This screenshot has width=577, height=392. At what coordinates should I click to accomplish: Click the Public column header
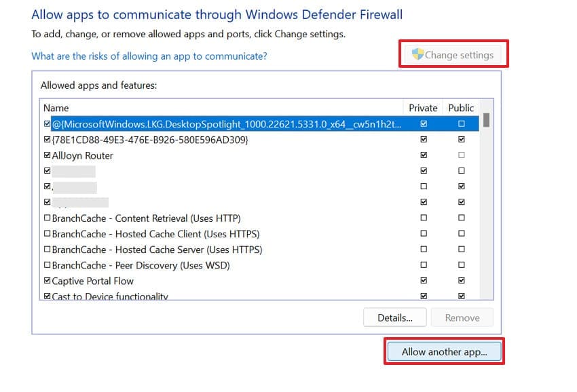pyautogui.click(x=461, y=108)
